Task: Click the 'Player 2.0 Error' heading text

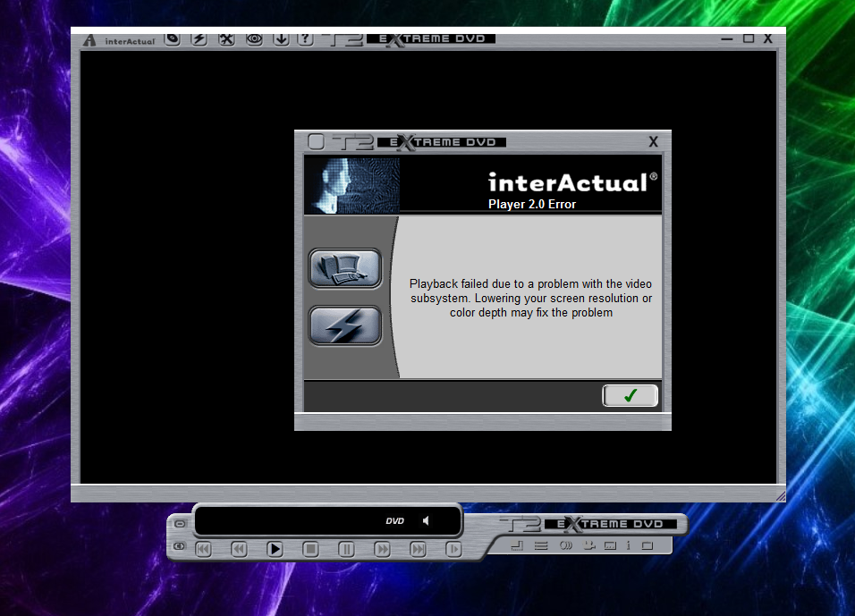Action: 531,205
